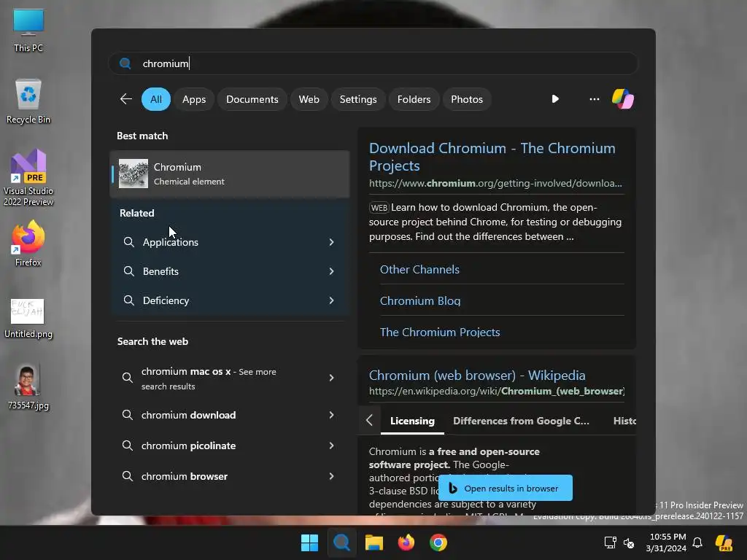Open Chromium Blog link

[x=420, y=301]
